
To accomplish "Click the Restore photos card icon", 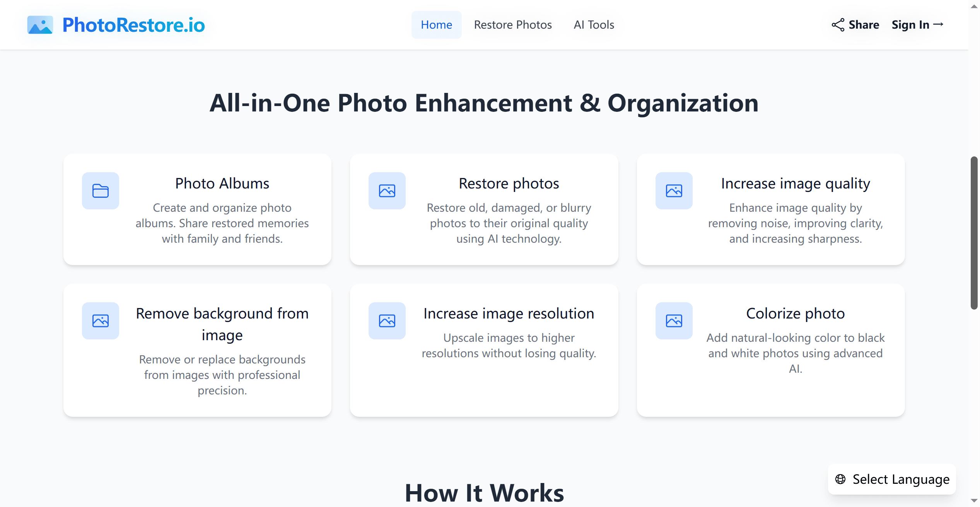I will [x=387, y=191].
